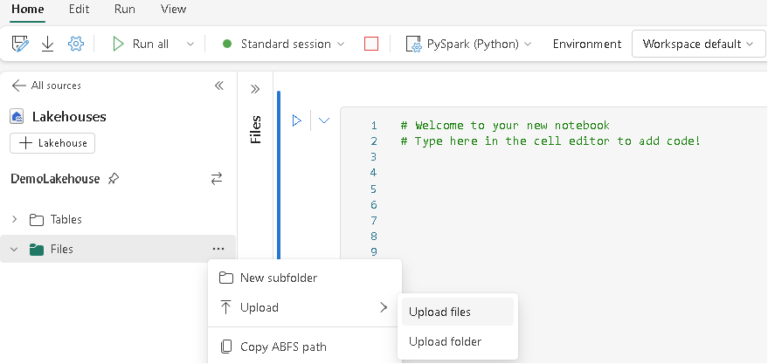Open the PySpark (Python) language dropdown
Screen dimensions: 768x364
click(x=468, y=44)
